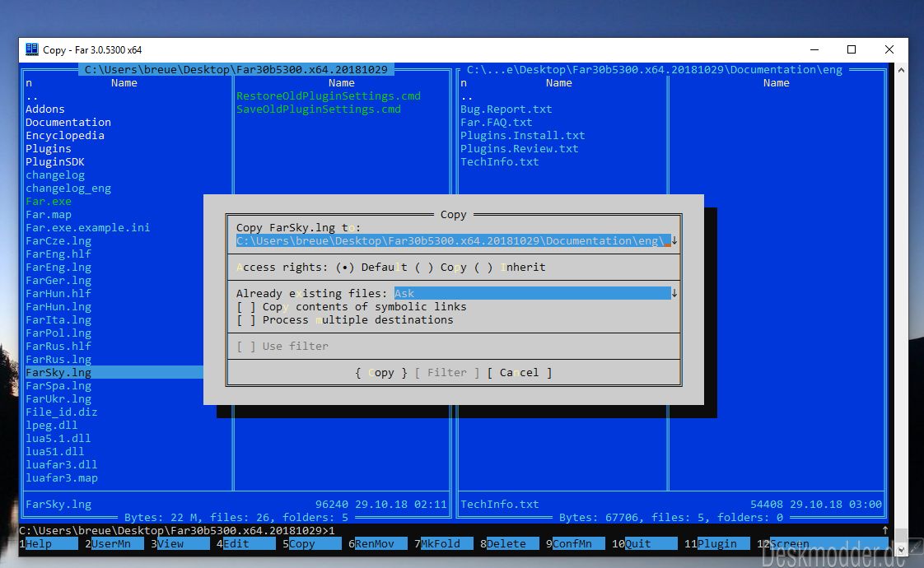Click the Filter button in the dialog
Image resolution: width=924 pixels, height=568 pixels.
(x=446, y=372)
